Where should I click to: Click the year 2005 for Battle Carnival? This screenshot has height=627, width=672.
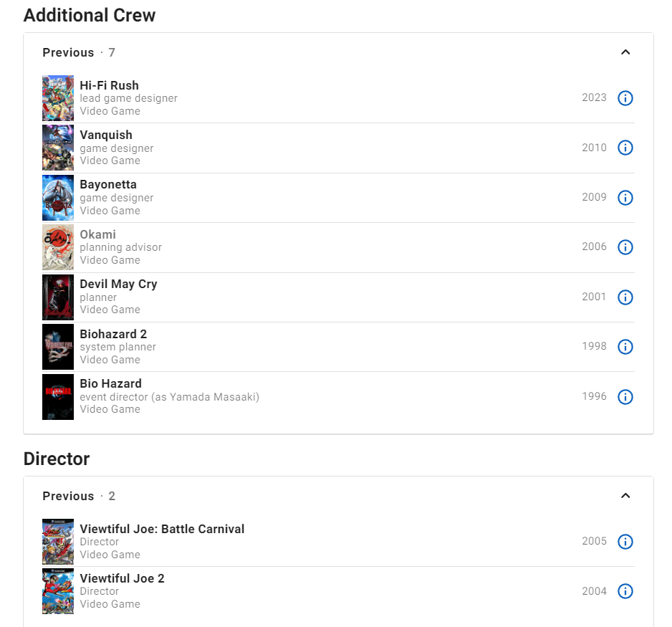pyautogui.click(x=594, y=541)
